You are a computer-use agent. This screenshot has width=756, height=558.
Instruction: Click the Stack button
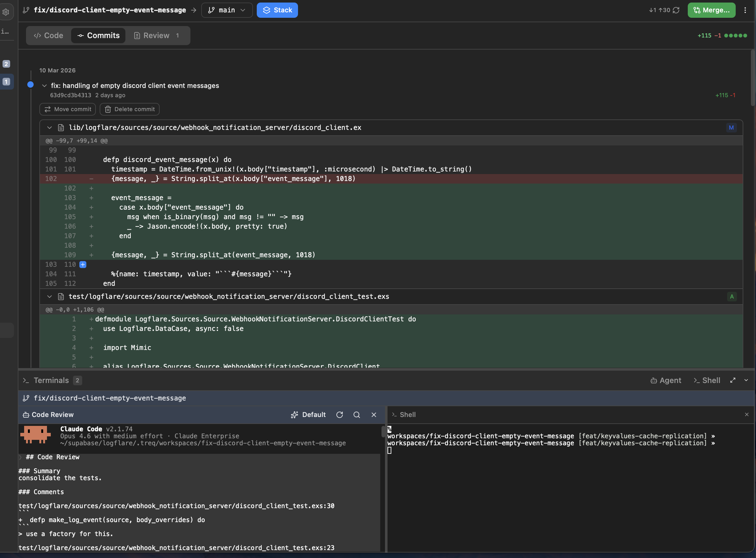pyautogui.click(x=277, y=10)
